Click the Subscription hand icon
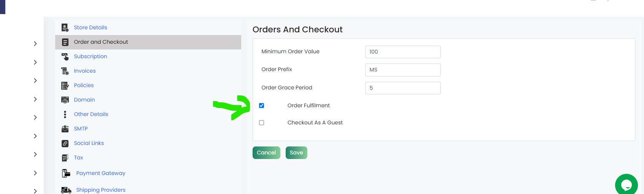 (x=65, y=56)
